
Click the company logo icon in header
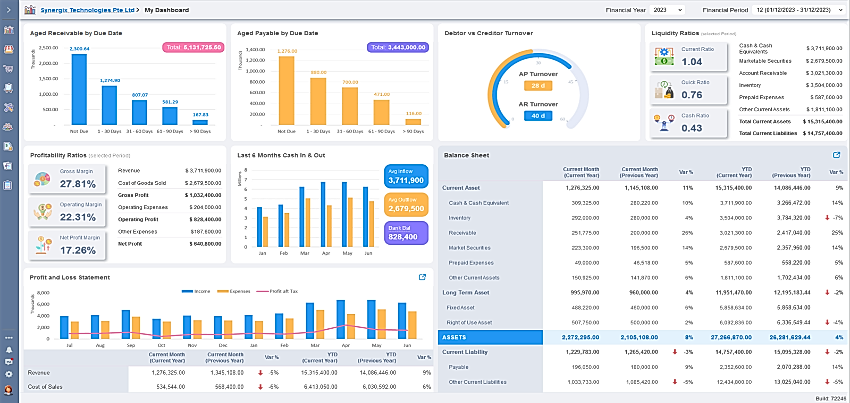[29, 10]
